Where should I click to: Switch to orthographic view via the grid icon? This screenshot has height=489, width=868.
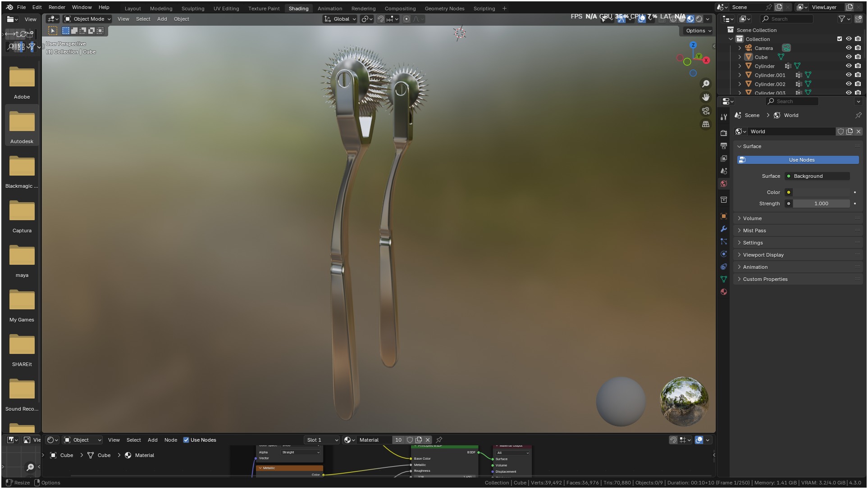pyautogui.click(x=706, y=124)
